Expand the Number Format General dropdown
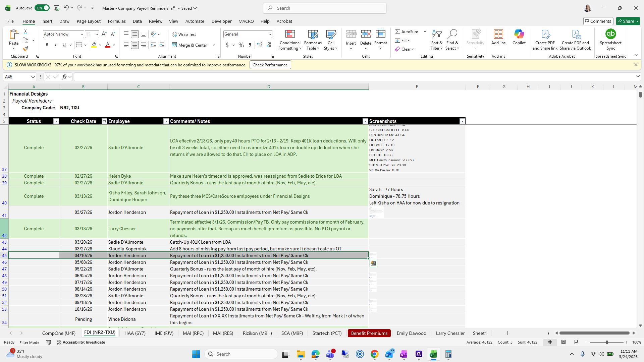 pyautogui.click(x=270, y=34)
